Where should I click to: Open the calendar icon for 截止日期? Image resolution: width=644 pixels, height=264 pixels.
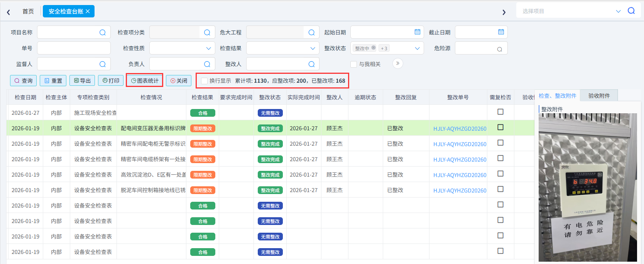501,32
